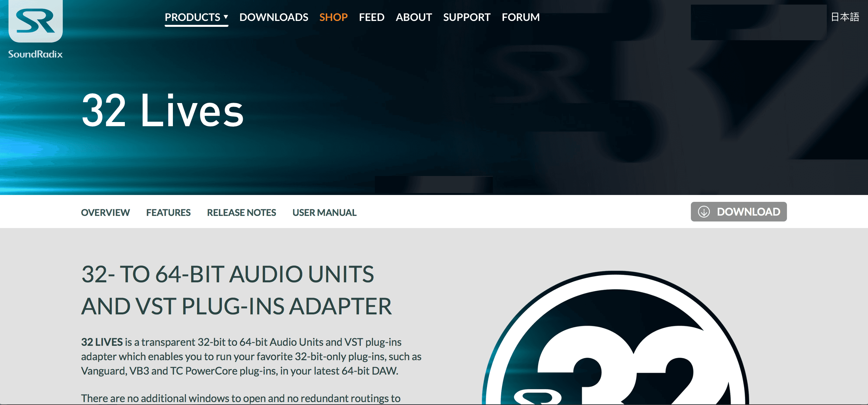Visit the FORUM
Image resolution: width=868 pixels, height=405 pixels.
521,17
